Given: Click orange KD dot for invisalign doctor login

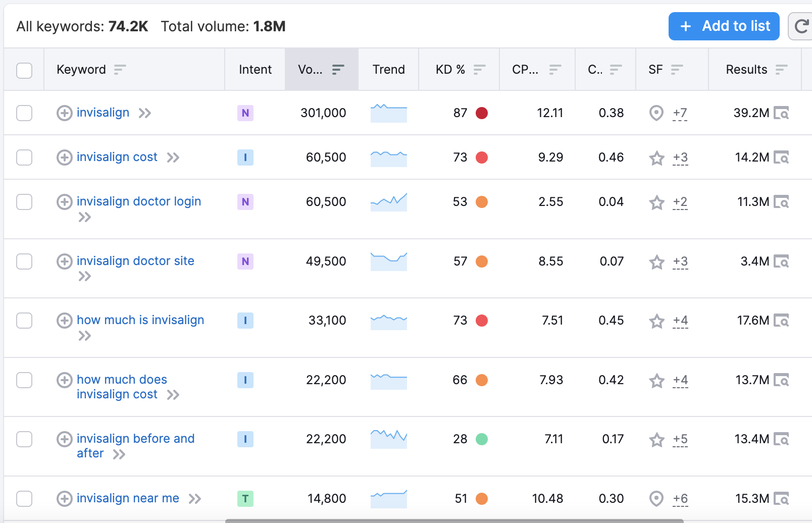Looking at the screenshot, I should pyautogui.click(x=482, y=202).
